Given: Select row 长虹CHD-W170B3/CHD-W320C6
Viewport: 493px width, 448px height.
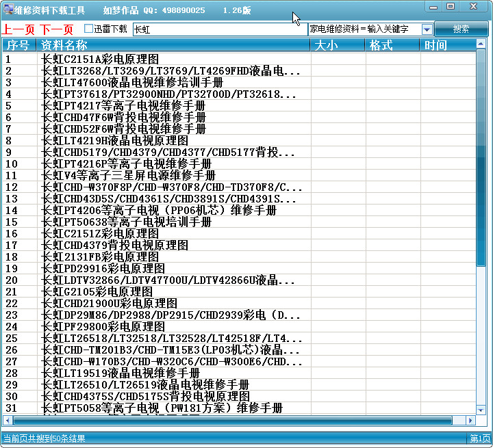Looking at the screenshot, I should (239, 361).
